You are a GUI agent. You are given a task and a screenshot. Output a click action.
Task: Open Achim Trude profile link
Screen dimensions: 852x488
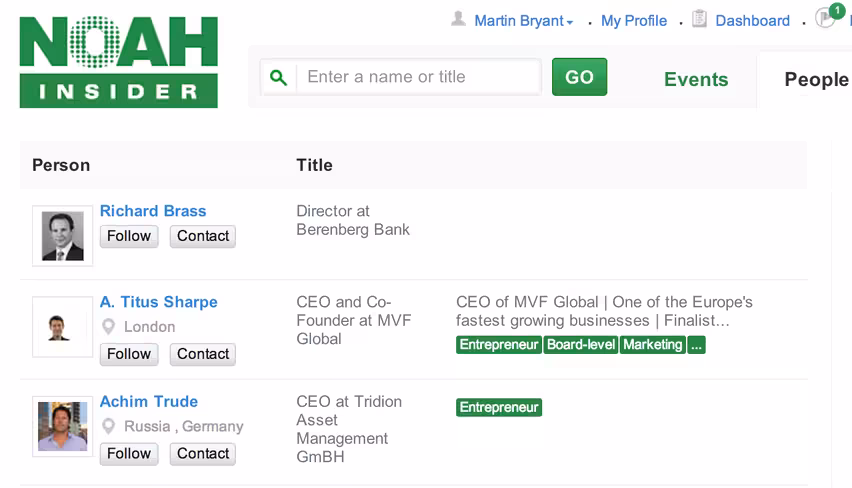(x=149, y=402)
